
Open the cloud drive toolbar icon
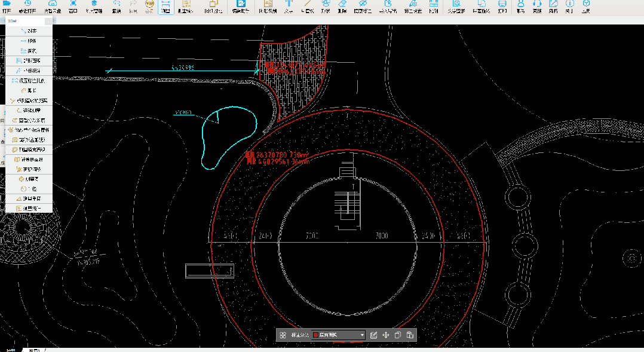click(x=53, y=7)
